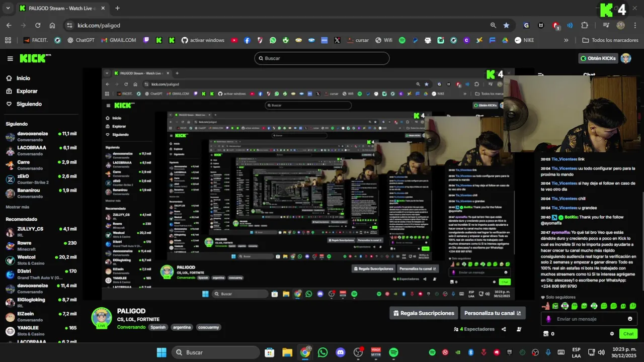Click the Conversando category link

(131, 327)
